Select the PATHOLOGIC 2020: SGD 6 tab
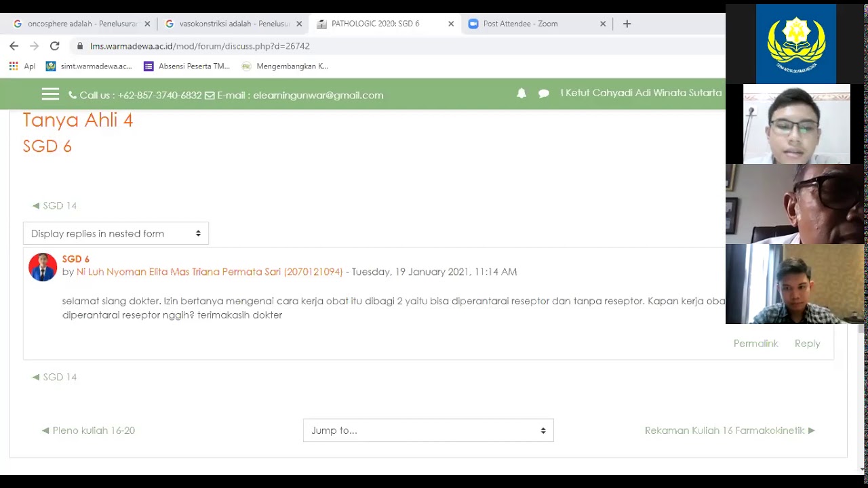This screenshot has width=868, height=488. 385,24
